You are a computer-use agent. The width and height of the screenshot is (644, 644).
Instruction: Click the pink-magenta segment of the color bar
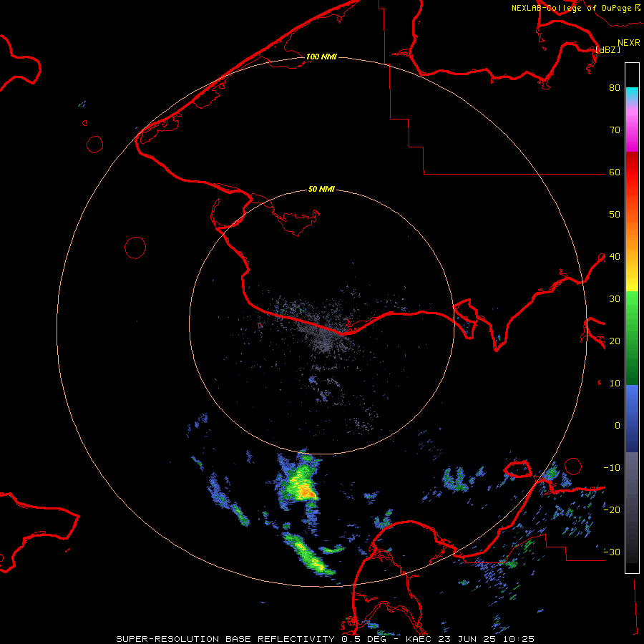point(632,130)
